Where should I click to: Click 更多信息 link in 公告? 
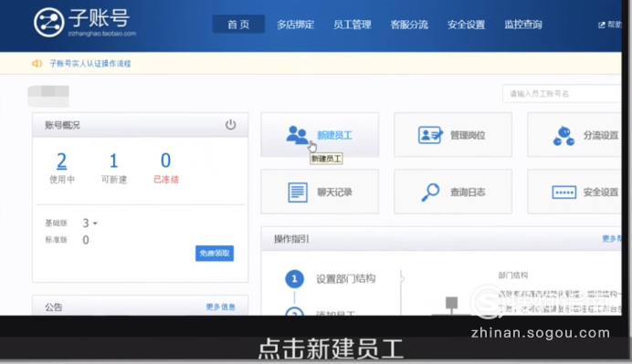click(220, 307)
